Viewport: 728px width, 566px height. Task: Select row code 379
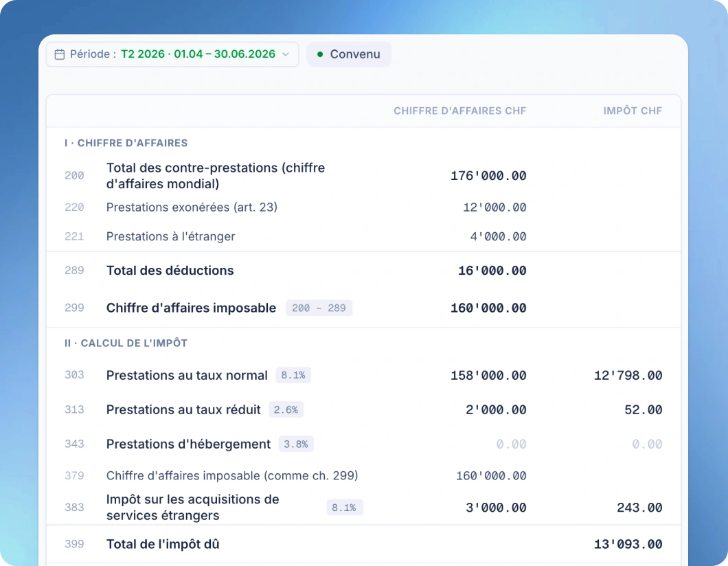[74, 475]
